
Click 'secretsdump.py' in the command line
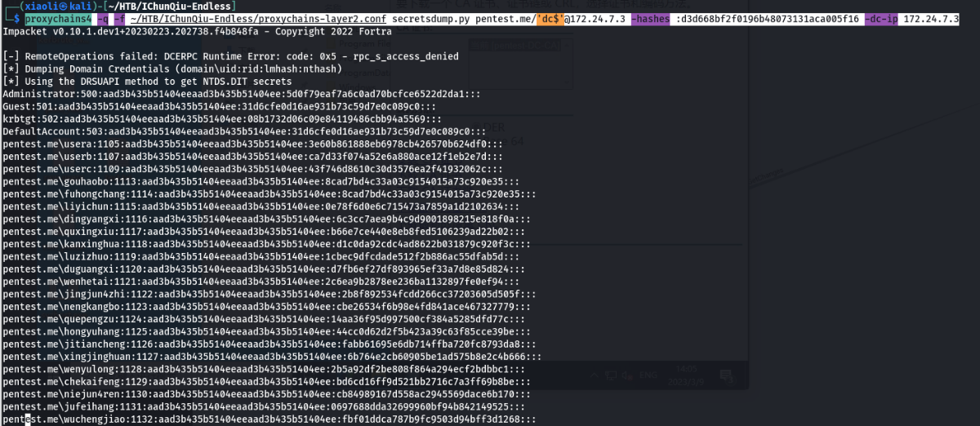[425, 18]
